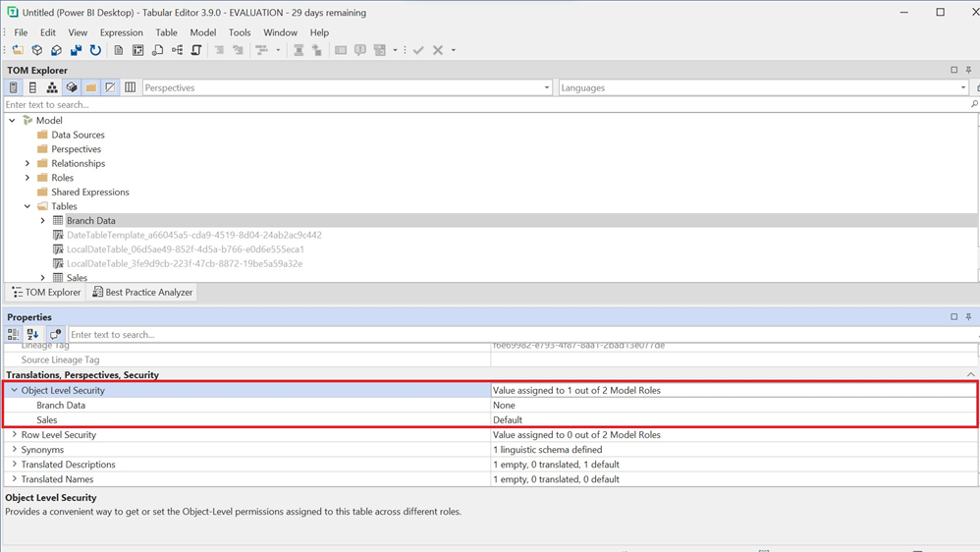Click the Refresh circular arrow icon
The image size is (980, 552).
click(95, 50)
